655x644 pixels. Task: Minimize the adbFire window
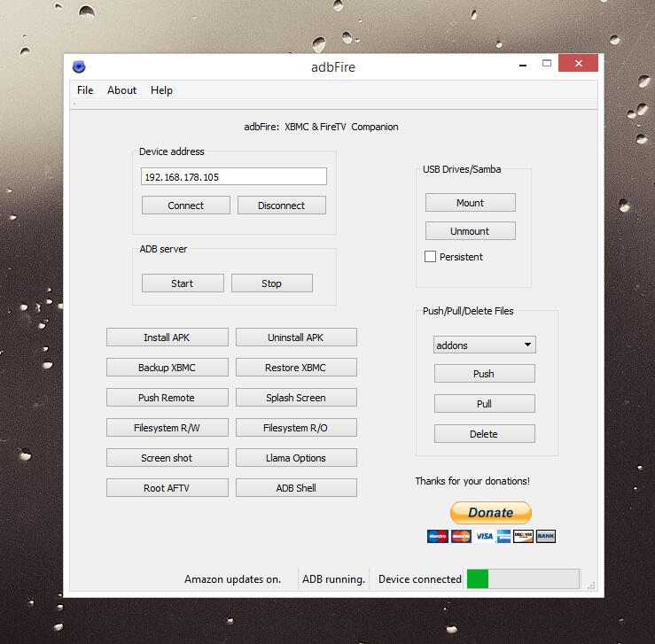(x=523, y=65)
